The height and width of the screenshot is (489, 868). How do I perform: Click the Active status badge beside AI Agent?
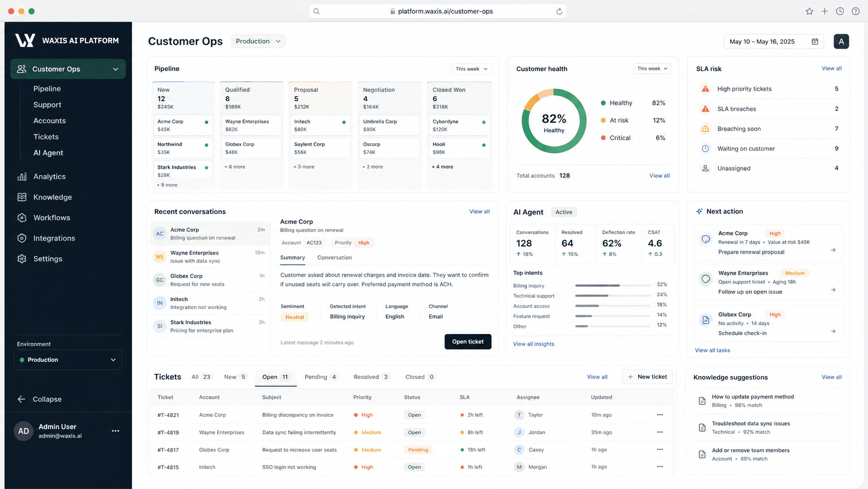tap(564, 212)
